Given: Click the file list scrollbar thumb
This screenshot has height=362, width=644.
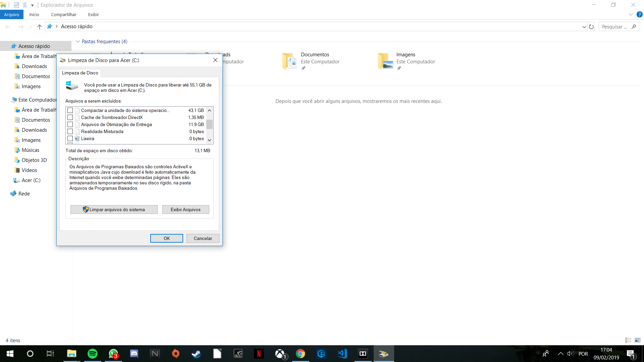Looking at the screenshot, I should pyautogui.click(x=210, y=124).
